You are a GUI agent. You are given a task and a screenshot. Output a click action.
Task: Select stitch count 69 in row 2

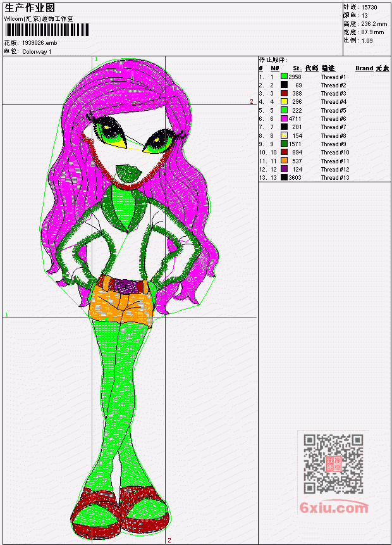298,85
